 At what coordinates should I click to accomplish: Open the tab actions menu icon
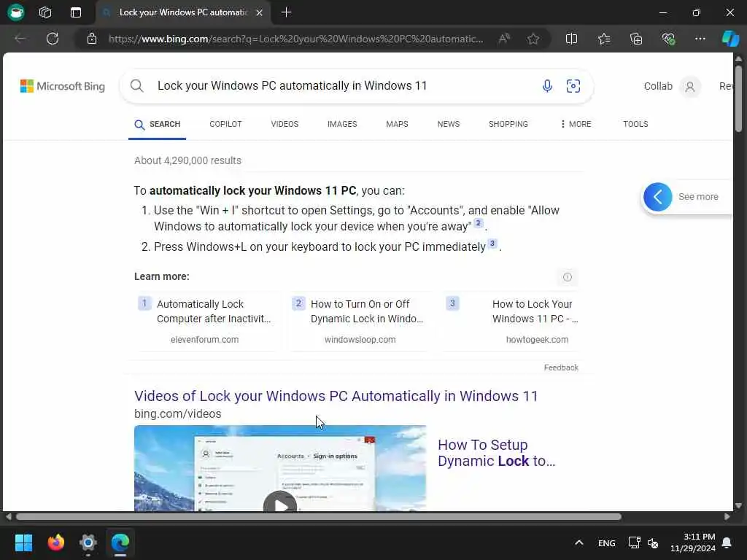click(76, 12)
